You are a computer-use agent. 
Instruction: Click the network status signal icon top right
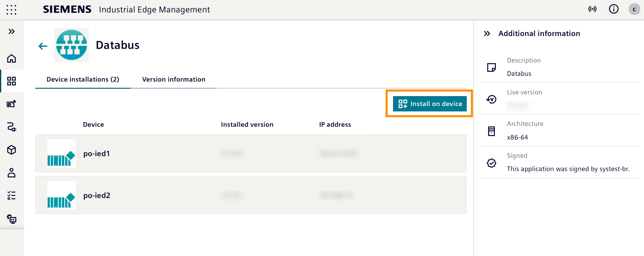(x=592, y=9)
